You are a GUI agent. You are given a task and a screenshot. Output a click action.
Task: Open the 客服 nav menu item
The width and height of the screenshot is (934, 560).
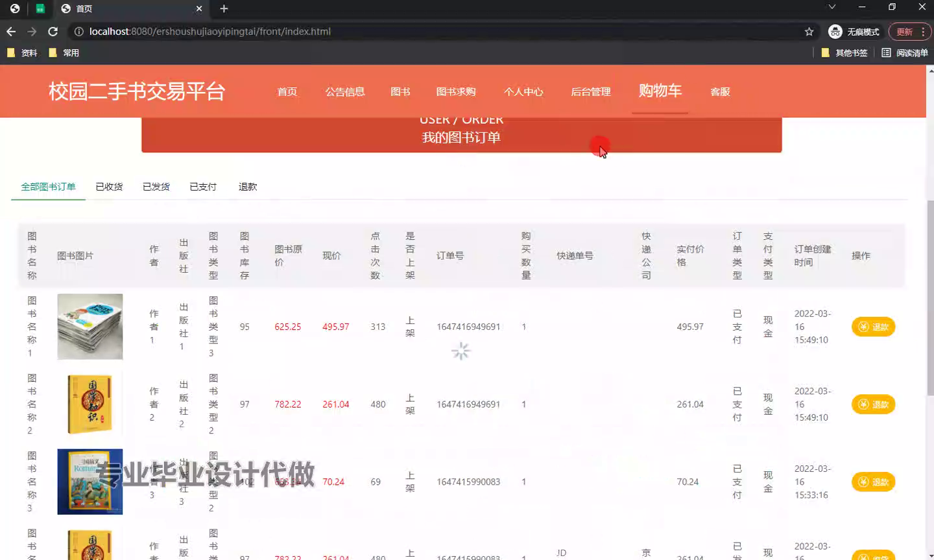[720, 91]
